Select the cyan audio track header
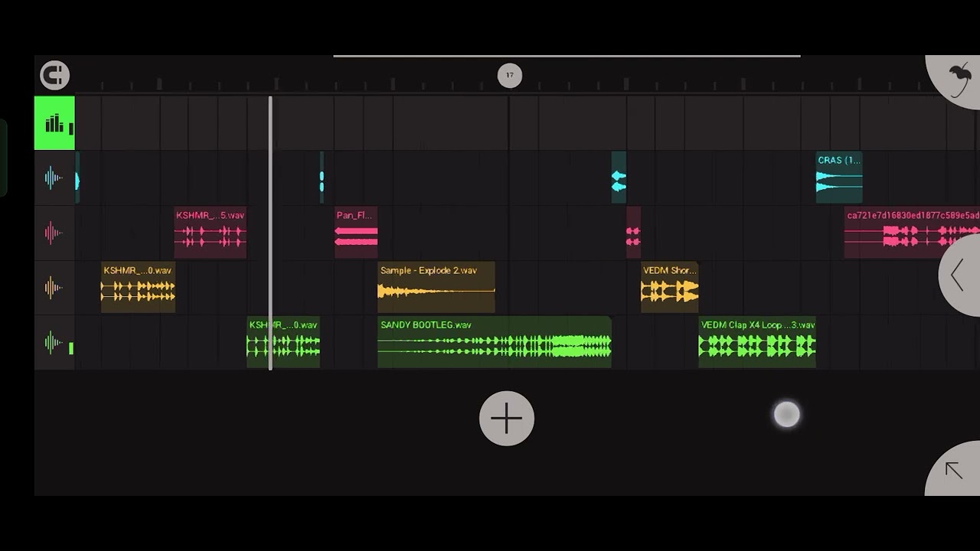The height and width of the screenshot is (551, 980). click(54, 178)
